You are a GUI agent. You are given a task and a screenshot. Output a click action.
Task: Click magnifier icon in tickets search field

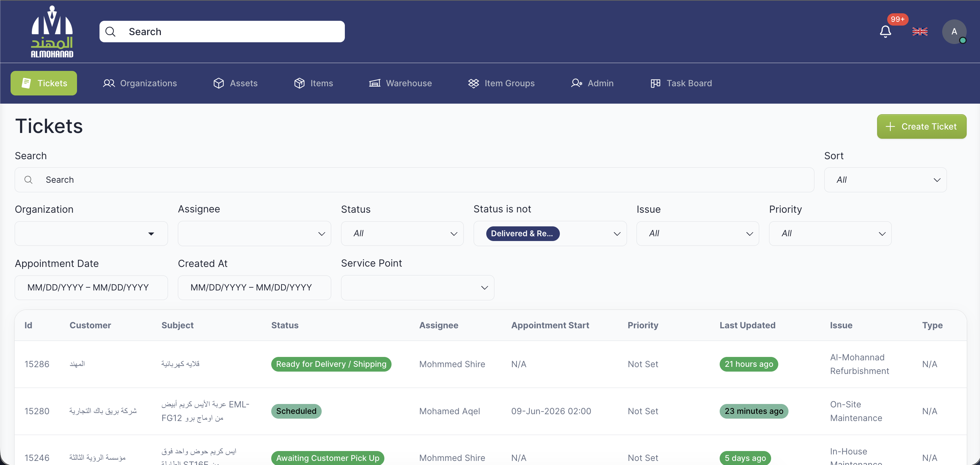[29, 180]
